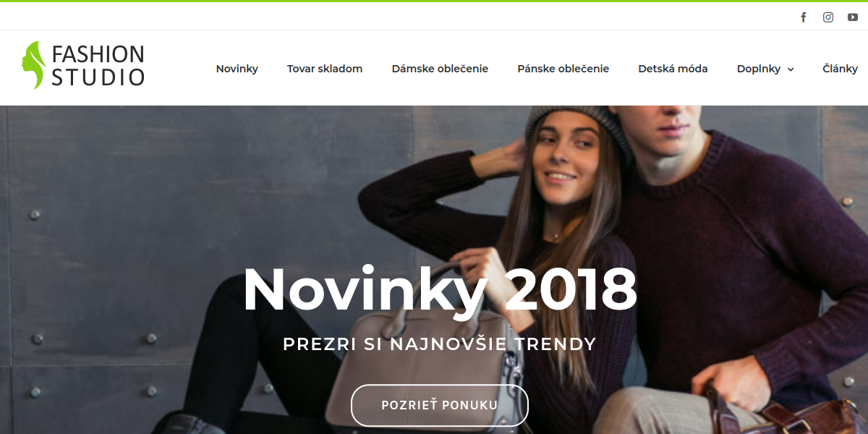The height and width of the screenshot is (434, 868).
Task: Click the Prezri si najnovšie trendy subtitle
Action: pos(440,344)
